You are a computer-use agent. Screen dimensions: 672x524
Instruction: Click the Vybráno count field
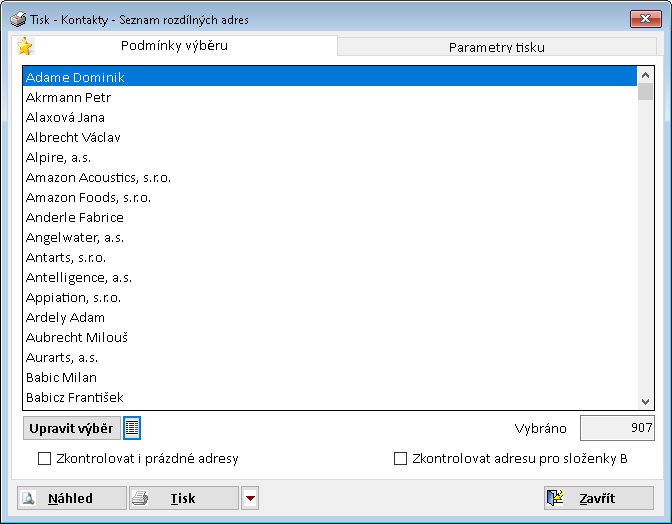click(x=617, y=428)
